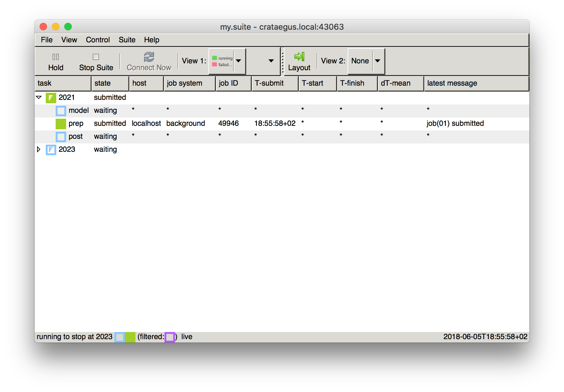The width and height of the screenshot is (564, 392).
Task: Collapse the 2021 cycle point tree
Action: coord(39,97)
